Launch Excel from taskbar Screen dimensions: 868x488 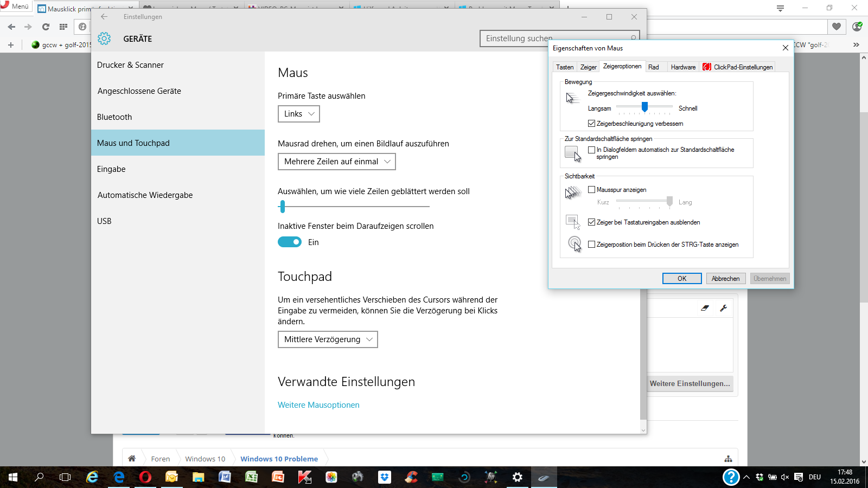(251, 477)
